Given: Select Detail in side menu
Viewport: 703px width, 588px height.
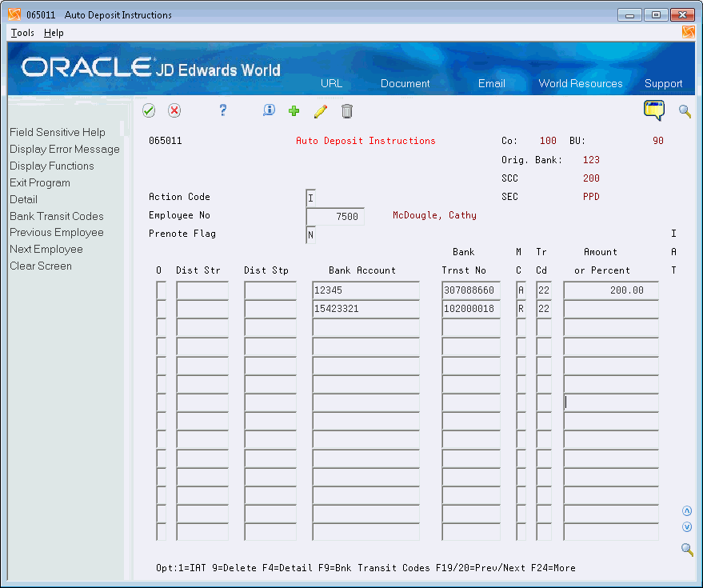Looking at the screenshot, I should click(x=23, y=199).
